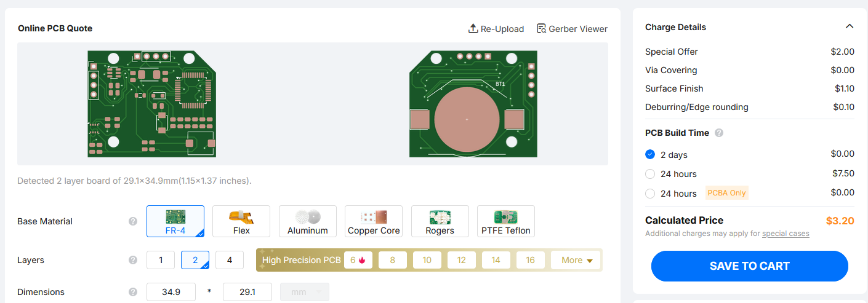Select 24 hours PCBA Only option
The height and width of the screenshot is (303, 868).
[x=650, y=194]
